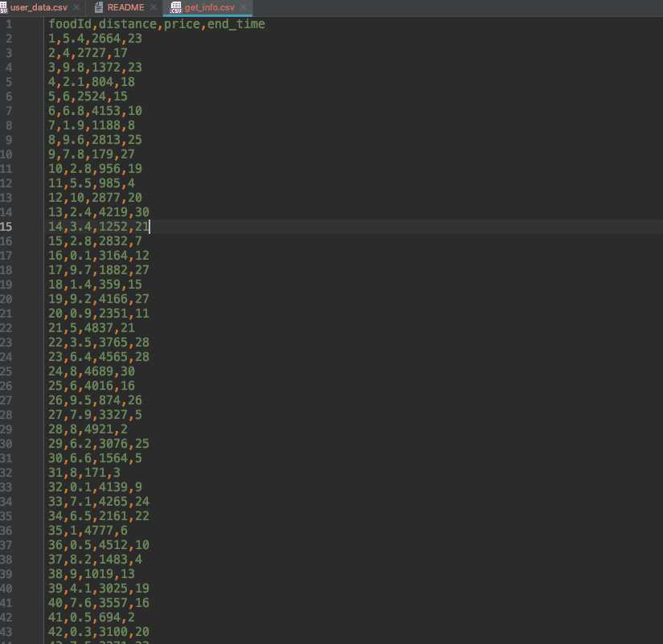
Task: Close the user_data.csv tab
Action: (x=76, y=7)
